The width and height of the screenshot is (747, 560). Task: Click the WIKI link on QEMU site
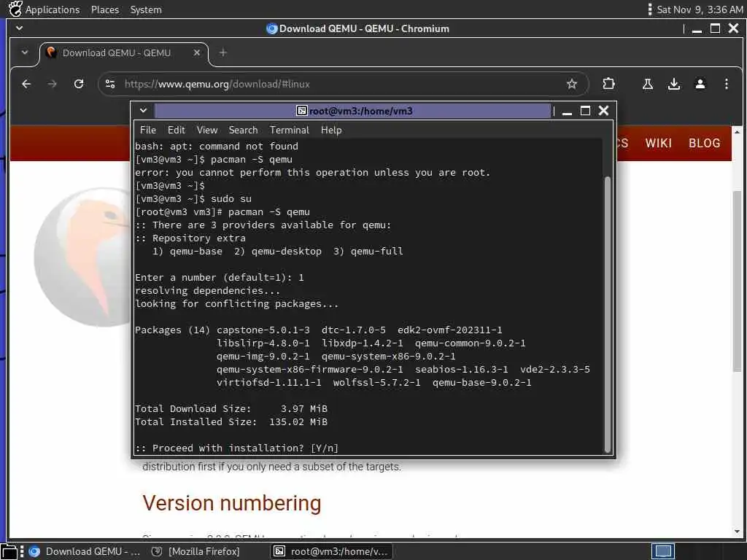[x=659, y=144]
